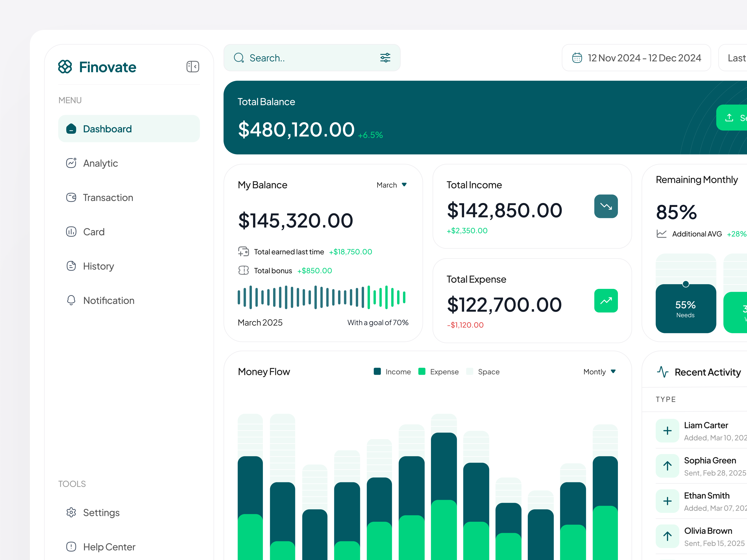Open Ethan Smith's activity row
747x560 pixels.
[701, 501]
